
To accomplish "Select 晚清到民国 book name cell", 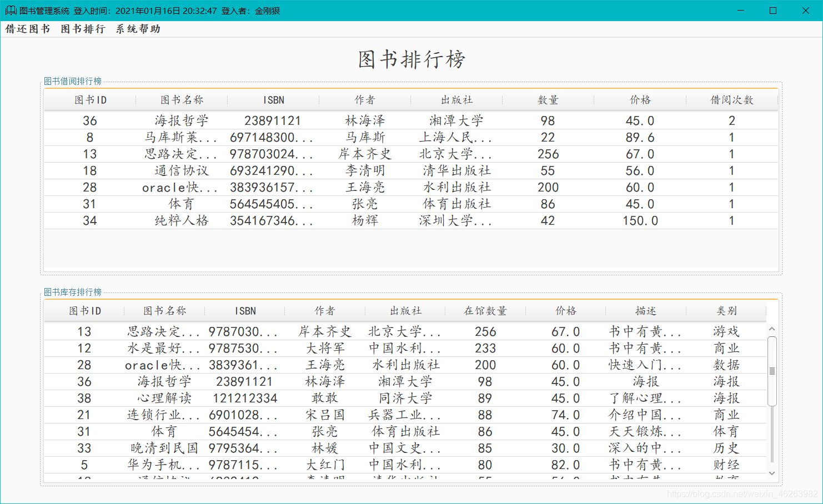I will (164, 448).
